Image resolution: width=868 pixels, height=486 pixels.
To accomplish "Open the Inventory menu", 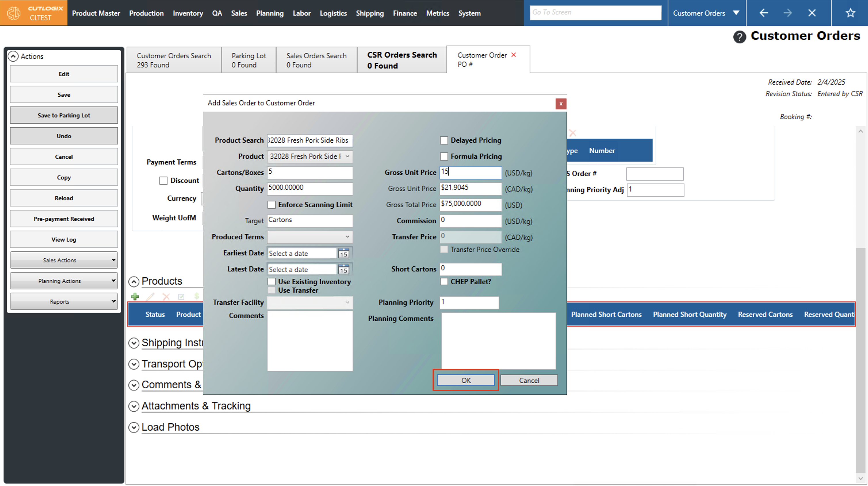I will [x=188, y=13].
